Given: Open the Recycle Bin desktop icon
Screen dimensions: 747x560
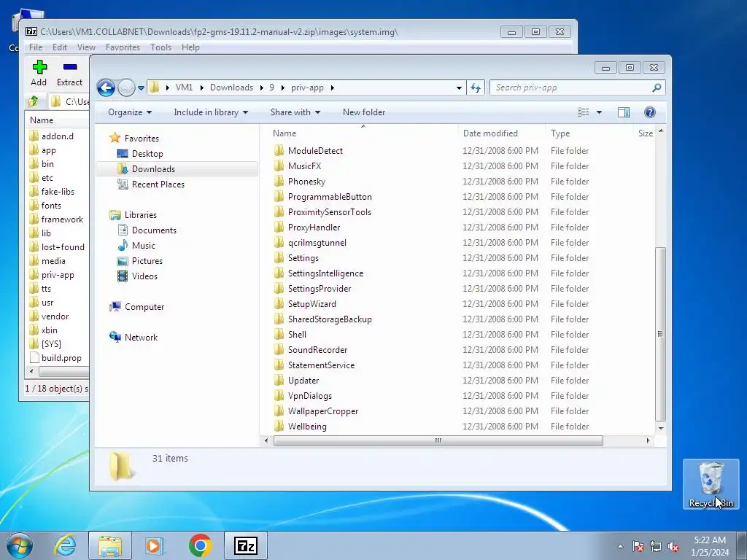Looking at the screenshot, I should pyautogui.click(x=711, y=484).
